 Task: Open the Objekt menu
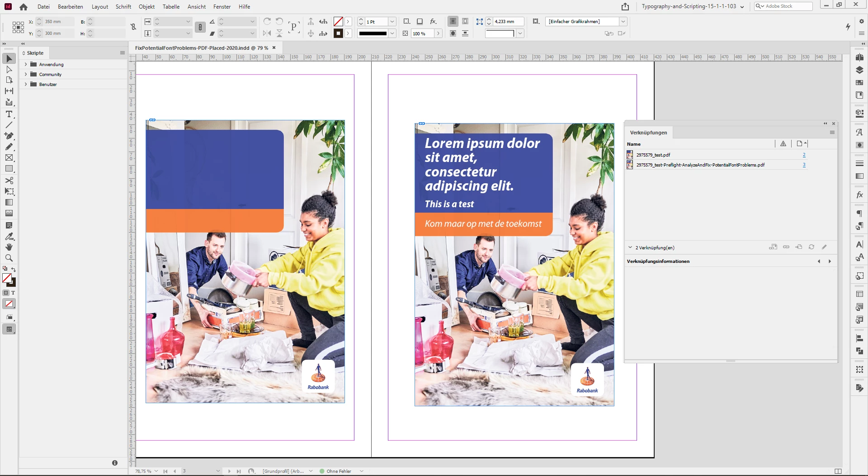tap(146, 6)
